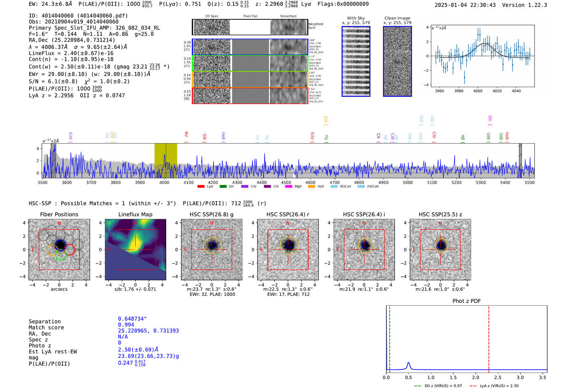
Task: Click the 'EW: 24.3±6.8Å' header text
Action: coord(50,4)
